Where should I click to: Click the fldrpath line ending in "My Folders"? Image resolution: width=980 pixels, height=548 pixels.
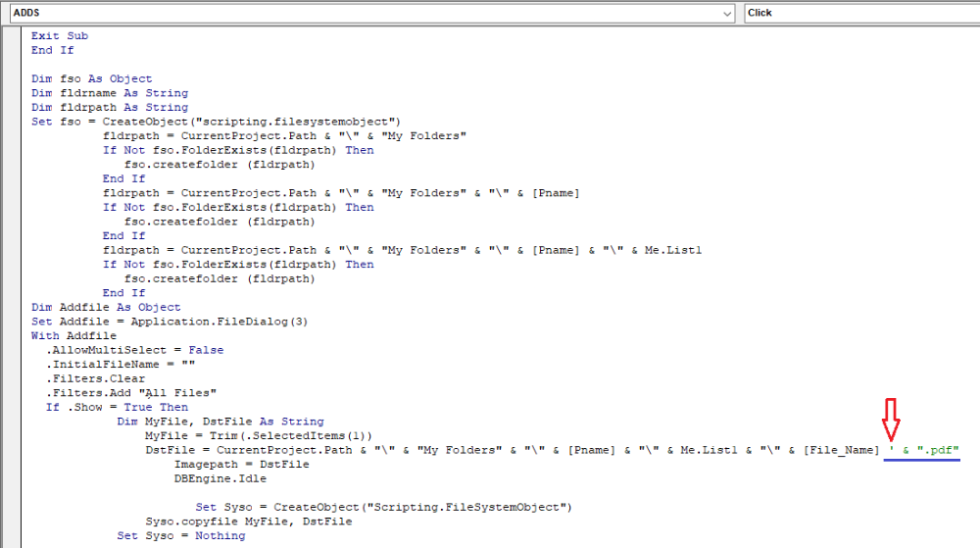284,136
